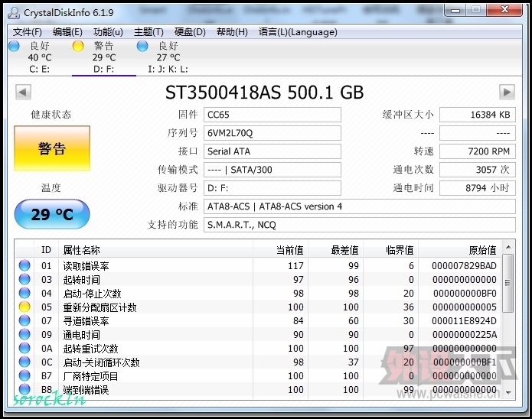532x419 pixels.
Task: Click status orb of row 0A 起转重试次数
Action: coord(24,348)
